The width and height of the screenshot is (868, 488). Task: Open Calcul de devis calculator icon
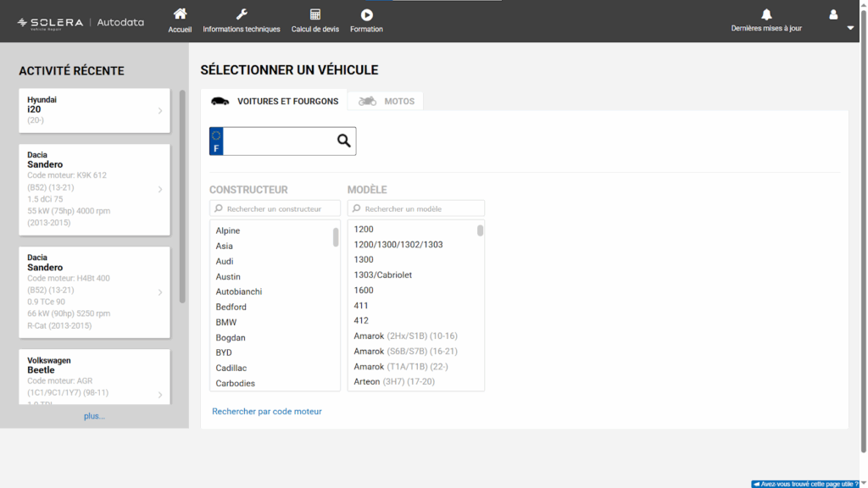(x=315, y=14)
